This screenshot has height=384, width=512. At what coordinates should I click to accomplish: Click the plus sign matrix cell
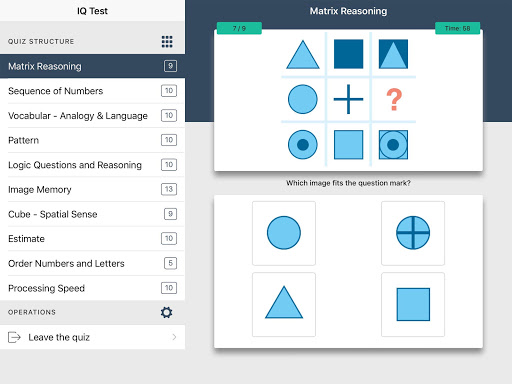tap(348, 99)
